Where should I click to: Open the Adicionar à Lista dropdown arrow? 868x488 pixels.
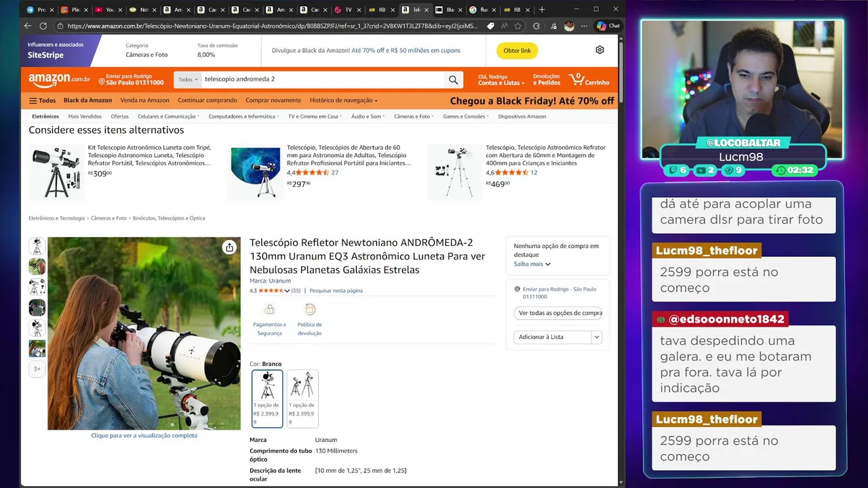[x=597, y=337]
